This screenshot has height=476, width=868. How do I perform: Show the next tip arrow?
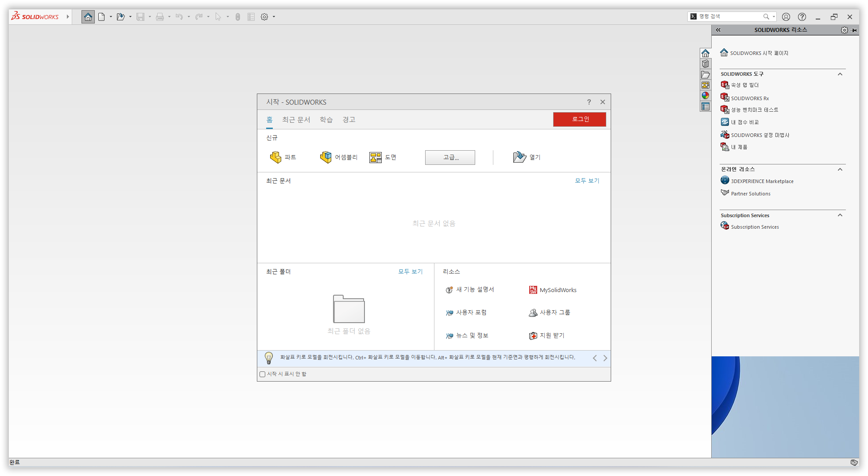click(605, 358)
